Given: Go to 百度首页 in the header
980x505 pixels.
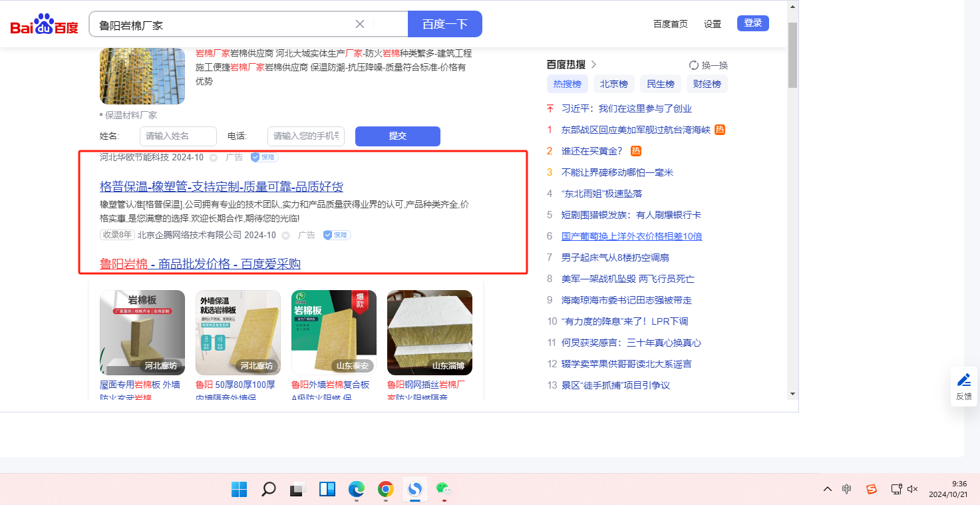Looking at the screenshot, I should [x=671, y=24].
